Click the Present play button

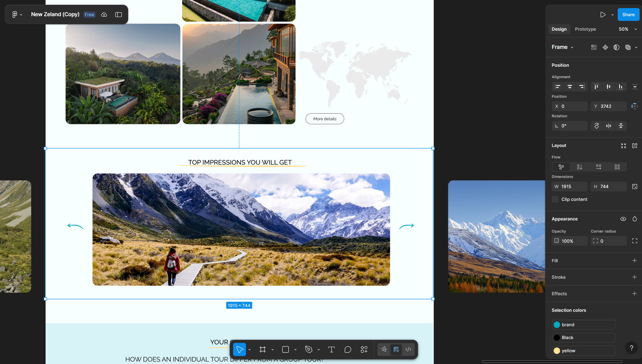pyautogui.click(x=603, y=14)
